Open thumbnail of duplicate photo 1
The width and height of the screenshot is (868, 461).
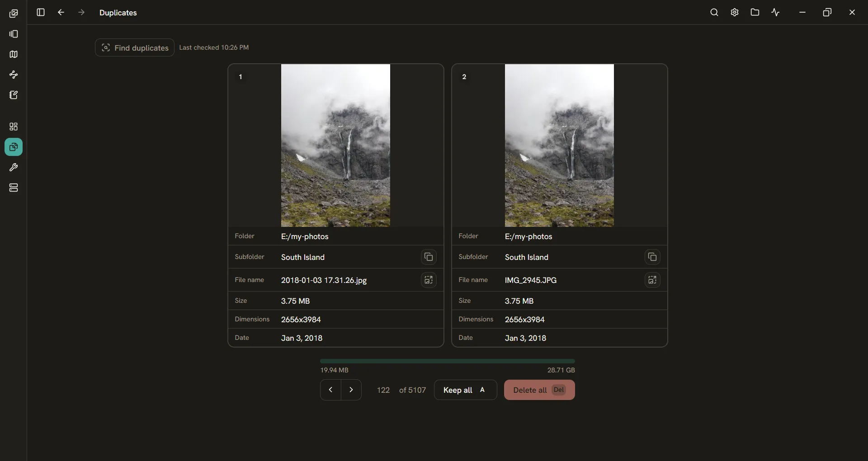pos(335,146)
